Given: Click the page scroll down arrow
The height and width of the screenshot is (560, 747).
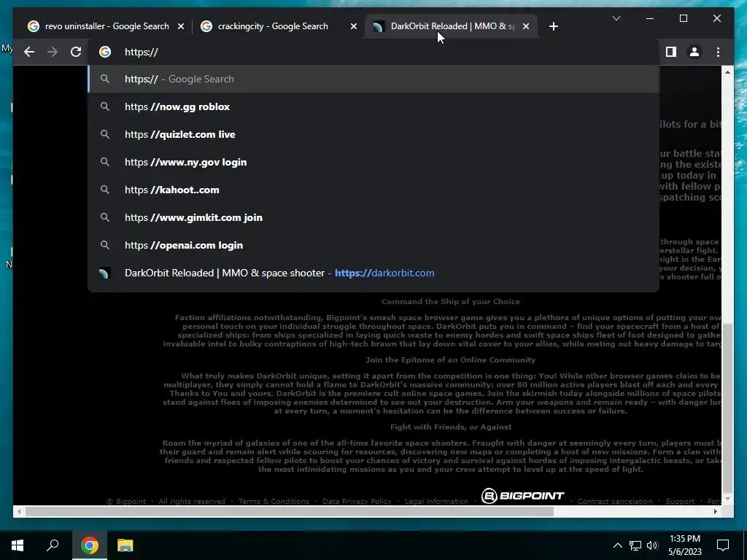Looking at the screenshot, I should (727, 499).
